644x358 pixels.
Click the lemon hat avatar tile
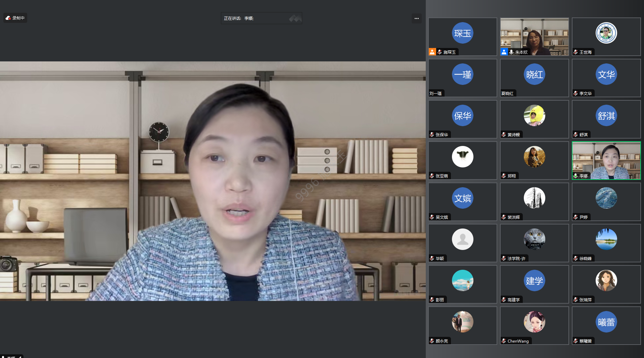(x=534, y=115)
